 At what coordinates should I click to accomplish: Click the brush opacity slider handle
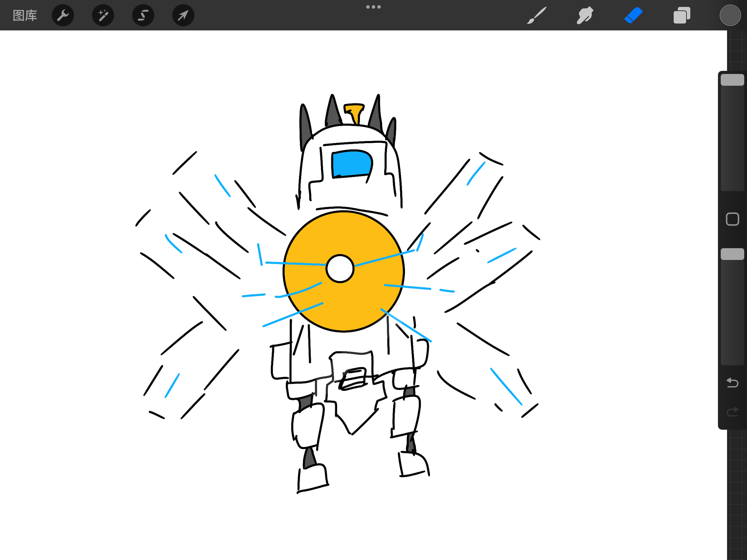732,254
